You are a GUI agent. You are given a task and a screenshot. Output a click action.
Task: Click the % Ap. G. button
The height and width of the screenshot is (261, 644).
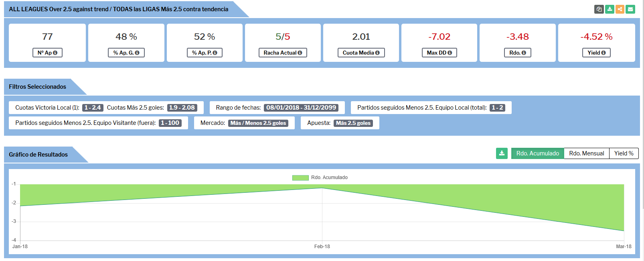coord(126,53)
